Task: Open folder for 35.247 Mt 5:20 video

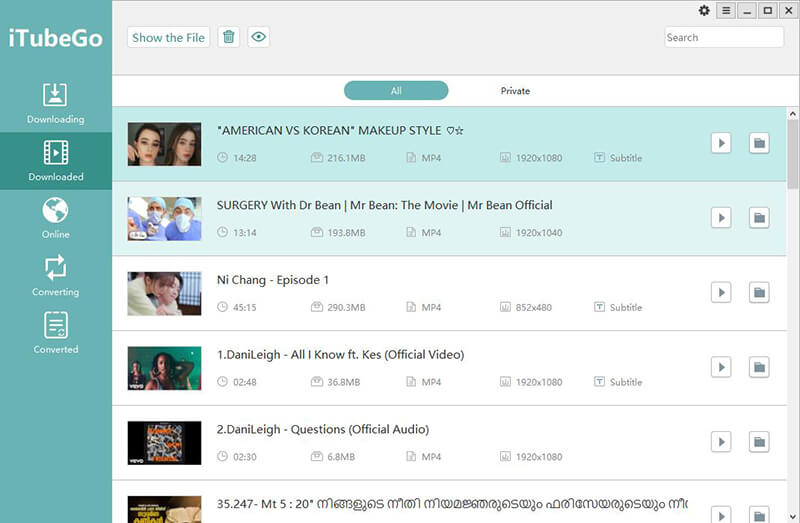Action: pos(759,514)
